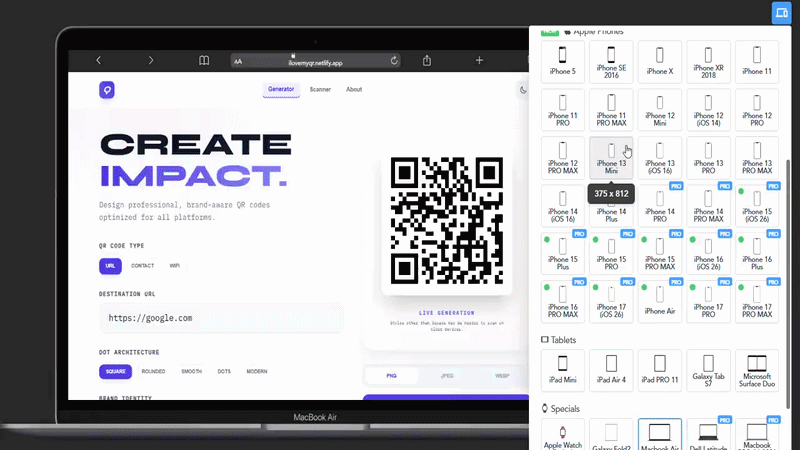This screenshot has height=450, width=800.
Task: Choose the Dots architecture style
Action: tap(224, 371)
